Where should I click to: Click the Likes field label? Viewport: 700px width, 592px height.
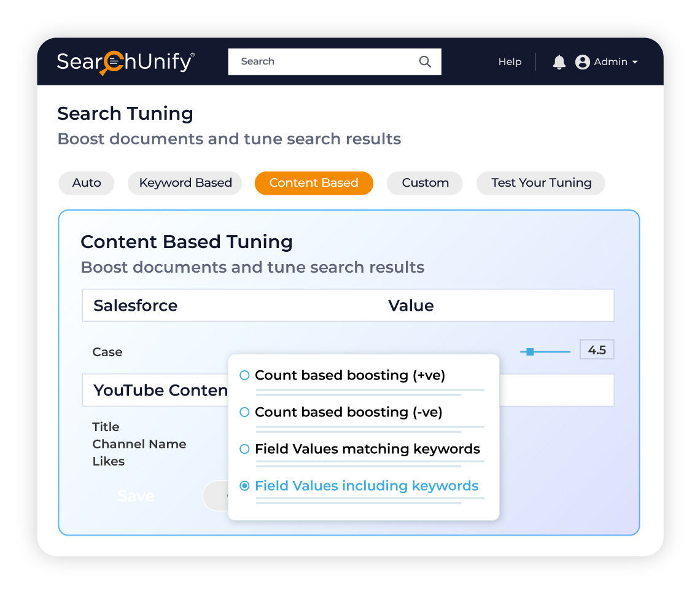tap(109, 461)
